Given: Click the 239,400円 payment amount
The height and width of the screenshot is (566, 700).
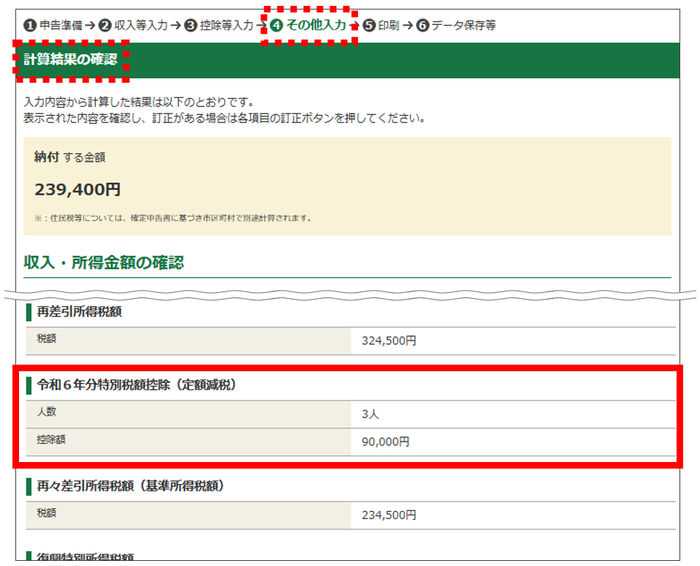Looking at the screenshot, I should pyautogui.click(x=78, y=189).
